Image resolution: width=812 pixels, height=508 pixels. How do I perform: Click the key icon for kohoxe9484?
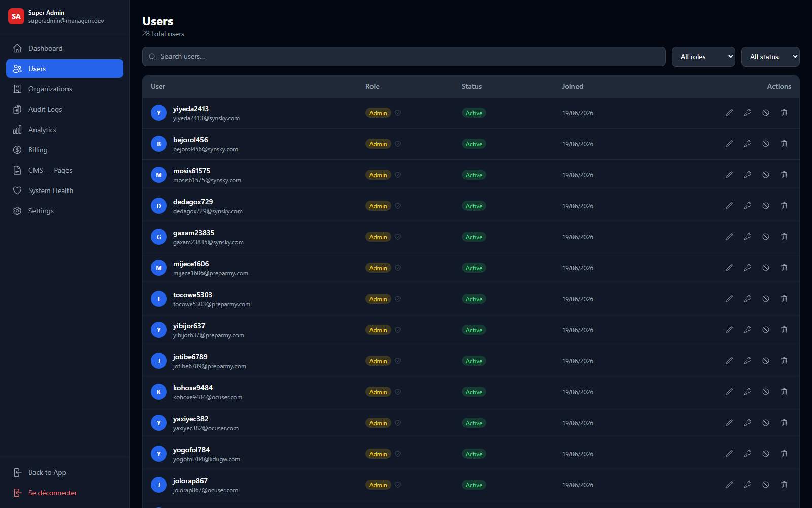tap(748, 392)
